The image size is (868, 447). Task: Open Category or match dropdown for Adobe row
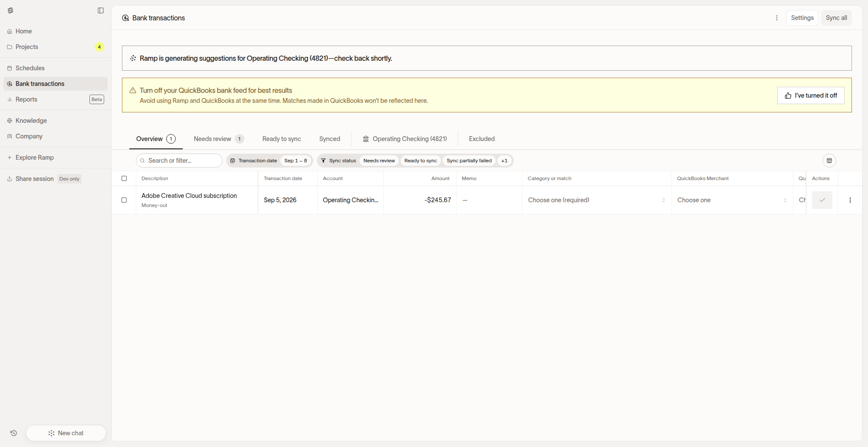click(597, 200)
